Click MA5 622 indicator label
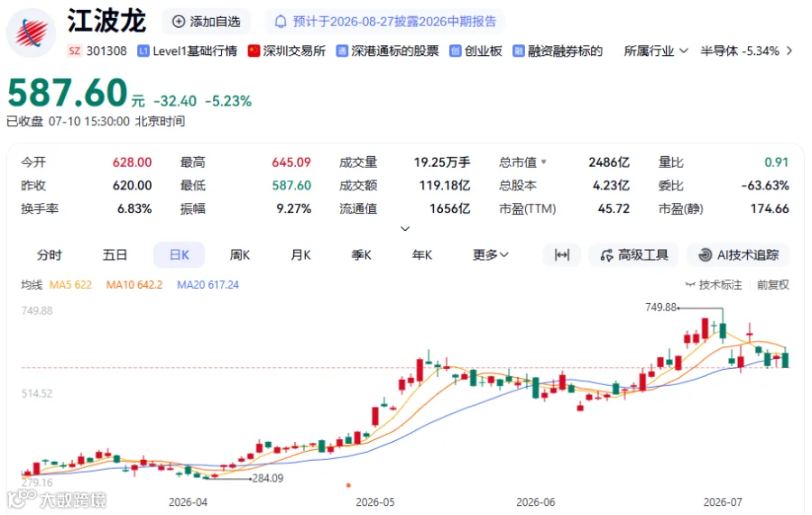 click(70, 285)
